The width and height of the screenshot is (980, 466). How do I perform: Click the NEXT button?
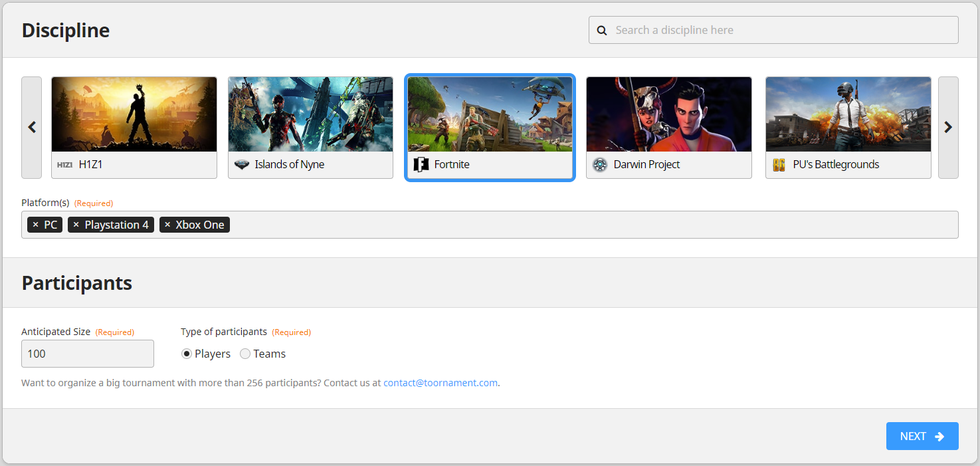[922, 436]
